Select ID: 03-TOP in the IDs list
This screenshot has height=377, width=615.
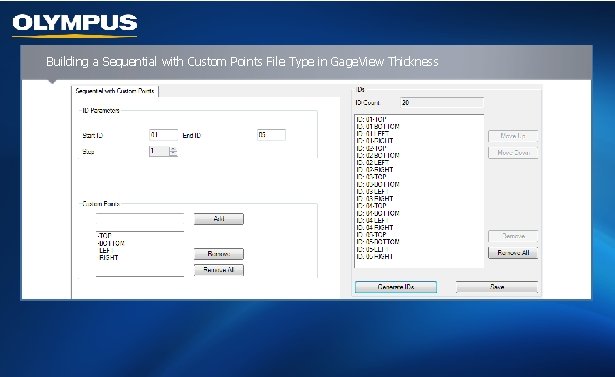(x=372, y=177)
